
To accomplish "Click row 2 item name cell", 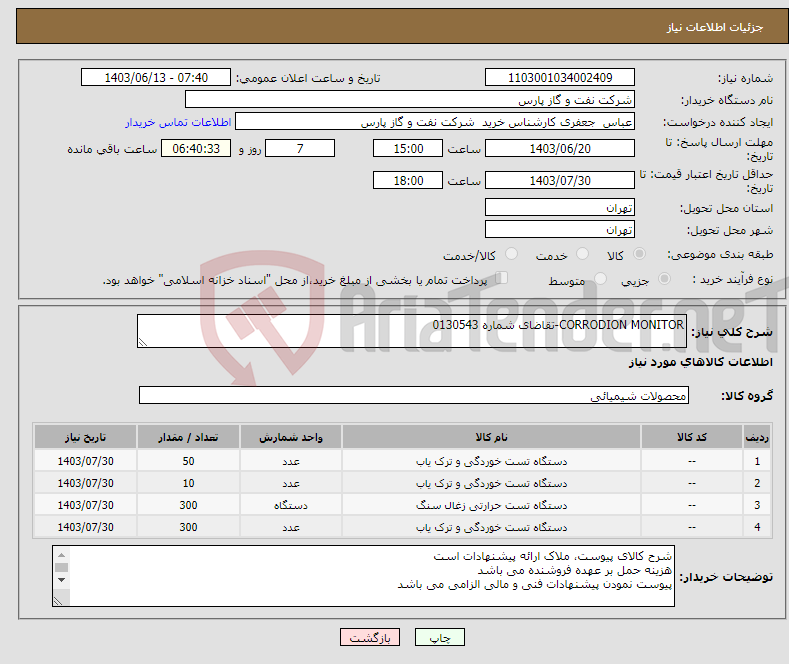I will point(491,483).
